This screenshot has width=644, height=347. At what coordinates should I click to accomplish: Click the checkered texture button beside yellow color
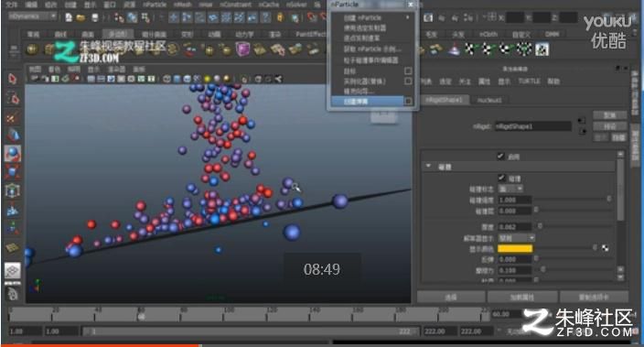point(606,248)
